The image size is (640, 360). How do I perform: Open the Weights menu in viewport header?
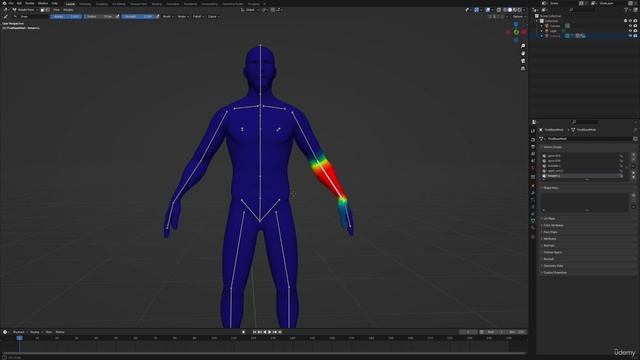click(x=69, y=10)
